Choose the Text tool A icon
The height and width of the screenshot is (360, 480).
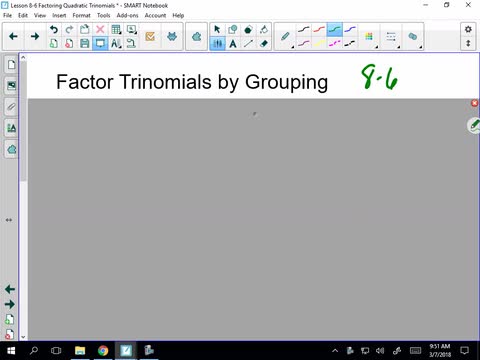click(233, 43)
